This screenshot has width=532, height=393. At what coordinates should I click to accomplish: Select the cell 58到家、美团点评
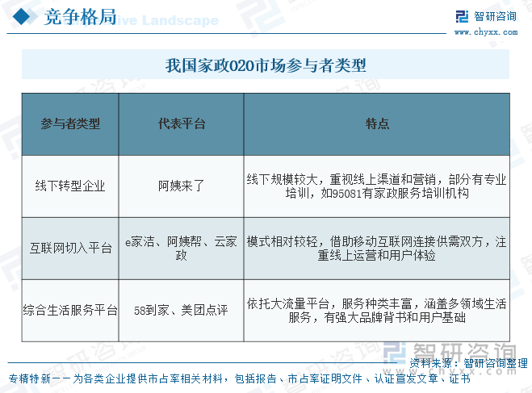pos(181,310)
